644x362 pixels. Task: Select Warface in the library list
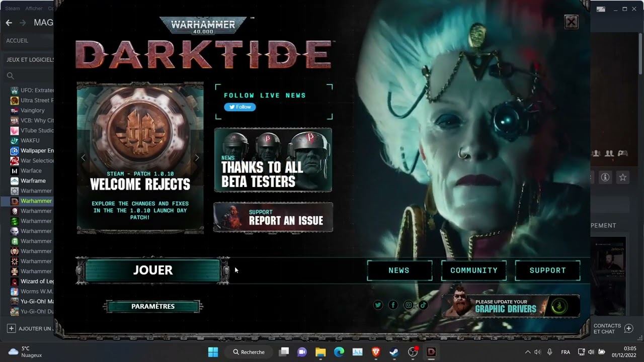tap(32, 170)
